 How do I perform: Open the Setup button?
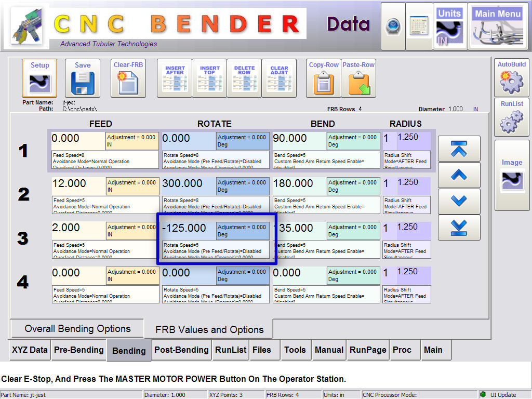[x=39, y=78]
